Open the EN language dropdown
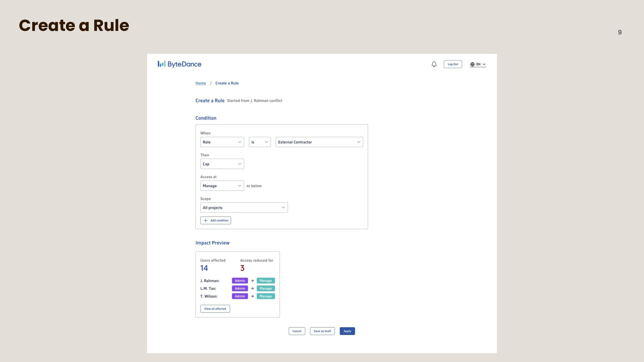This screenshot has height=362, width=644. [478, 64]
